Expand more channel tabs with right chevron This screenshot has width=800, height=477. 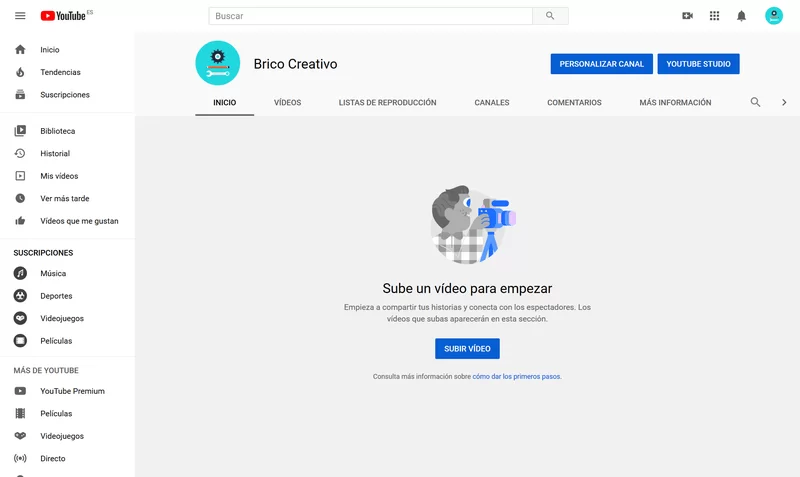click(784, 102)
